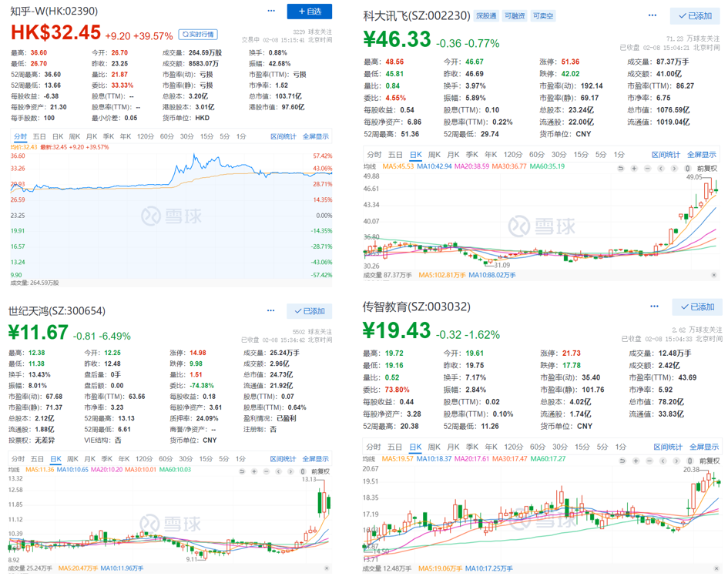Click 实时行情 refresh button for 知乎-W
Screen dimensions: 728x583
point(197,35)
